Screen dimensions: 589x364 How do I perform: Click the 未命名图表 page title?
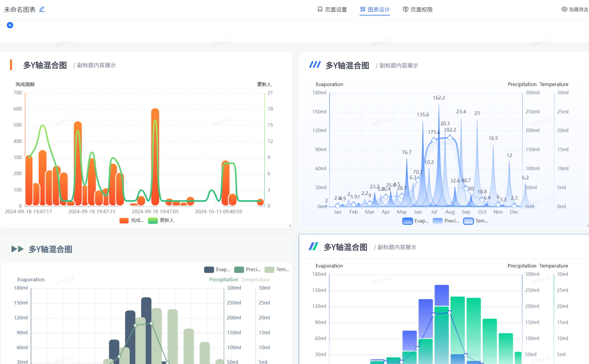tap(20, 10)
